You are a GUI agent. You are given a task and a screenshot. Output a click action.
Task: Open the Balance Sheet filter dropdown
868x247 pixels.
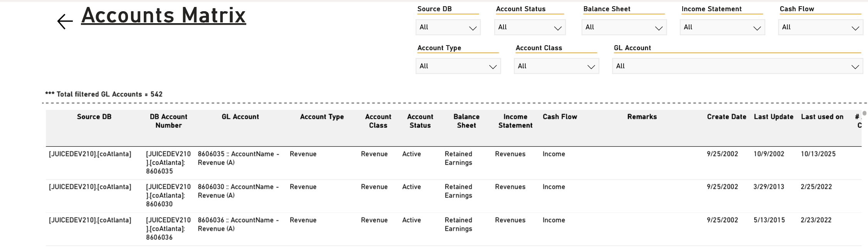624,27
